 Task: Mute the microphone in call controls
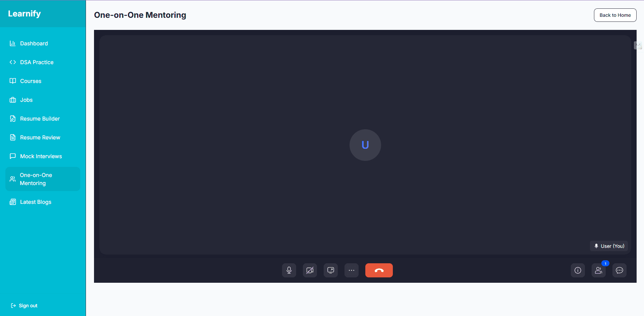click(289, 270)
